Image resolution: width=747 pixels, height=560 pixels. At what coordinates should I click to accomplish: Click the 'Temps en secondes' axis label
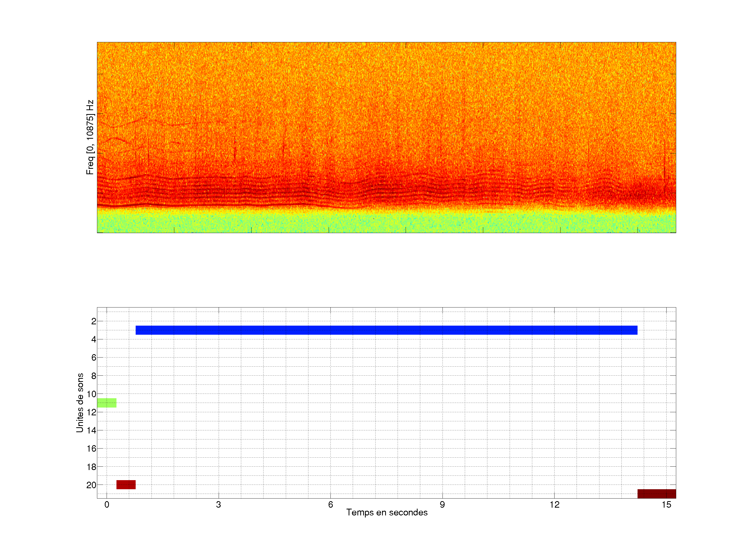tap(387, 512)
